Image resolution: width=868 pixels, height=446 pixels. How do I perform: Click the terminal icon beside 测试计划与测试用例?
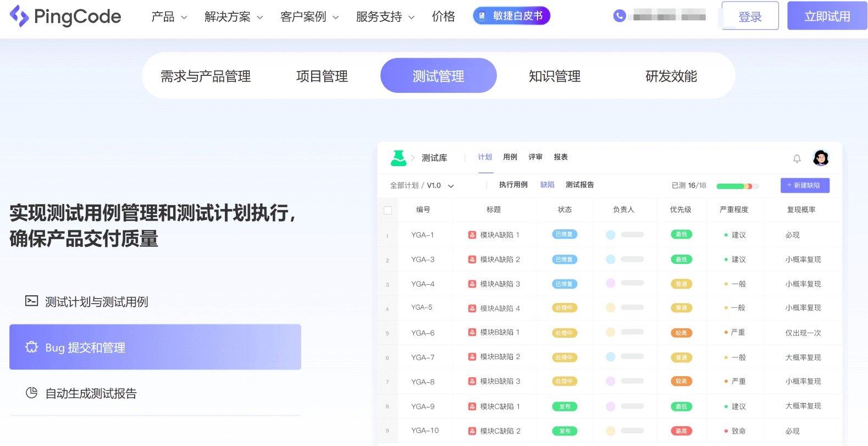tap(32, 301)
